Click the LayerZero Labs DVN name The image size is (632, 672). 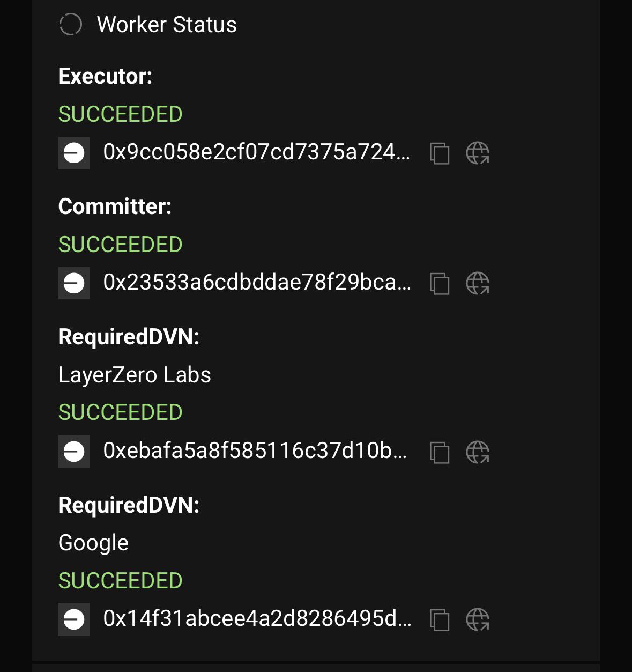pos(135,375)
